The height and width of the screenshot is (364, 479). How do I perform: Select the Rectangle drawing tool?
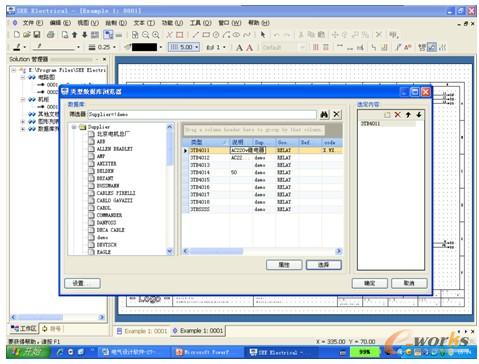(x=206, y=35)
